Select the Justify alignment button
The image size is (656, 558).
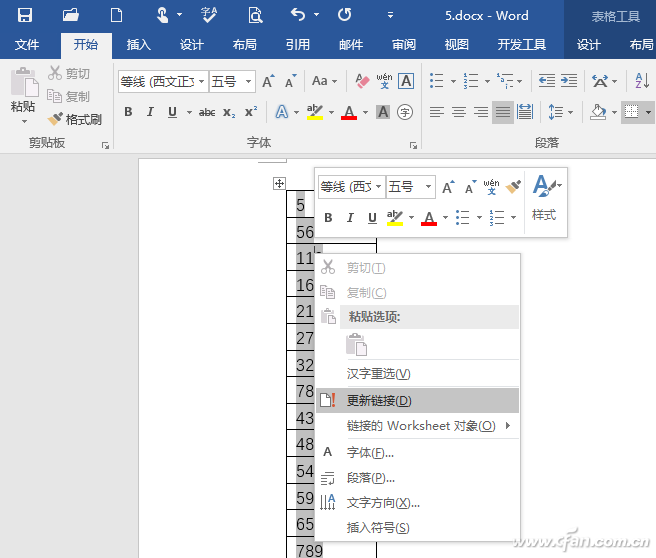502,112
